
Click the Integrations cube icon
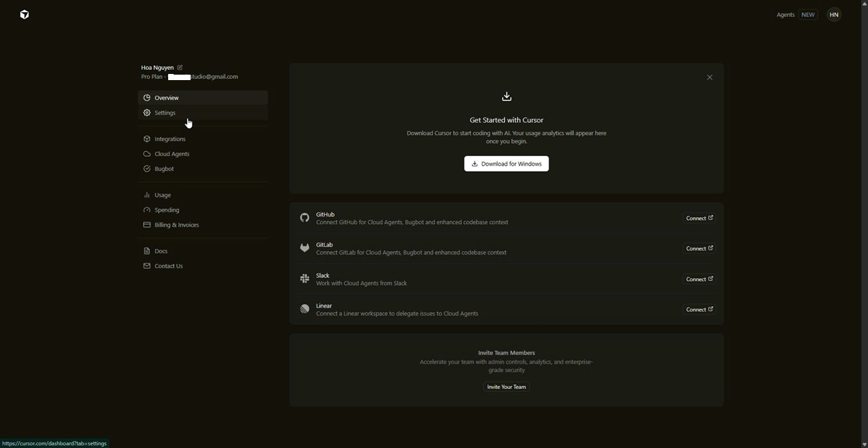[146, 139]
